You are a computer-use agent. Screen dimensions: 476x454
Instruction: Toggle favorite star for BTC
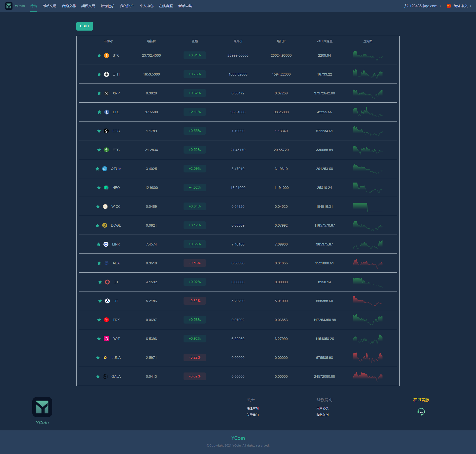point(99,55)
